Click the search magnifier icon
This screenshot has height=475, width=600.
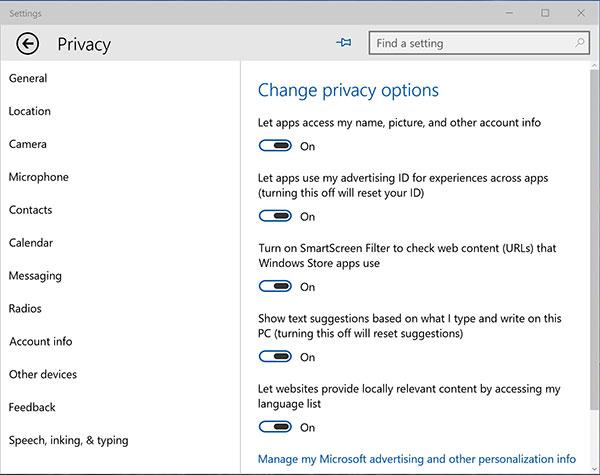click(580, 43)
